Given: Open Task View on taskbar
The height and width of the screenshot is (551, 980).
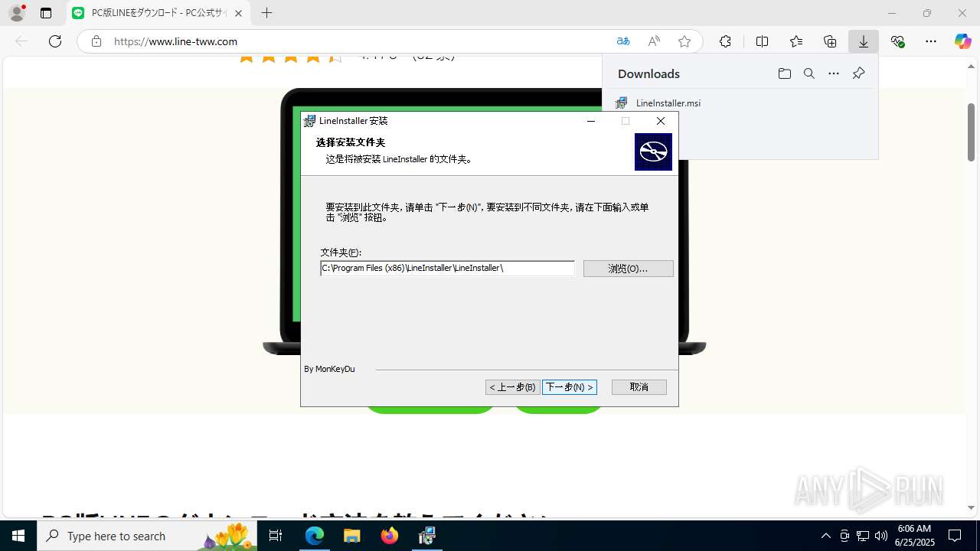Looking at the screenshot, I should tap(276, 536).
